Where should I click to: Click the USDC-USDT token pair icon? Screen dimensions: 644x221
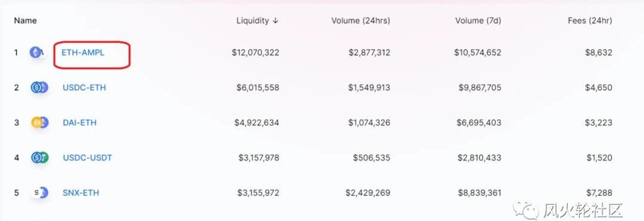[x=39, y=158]
